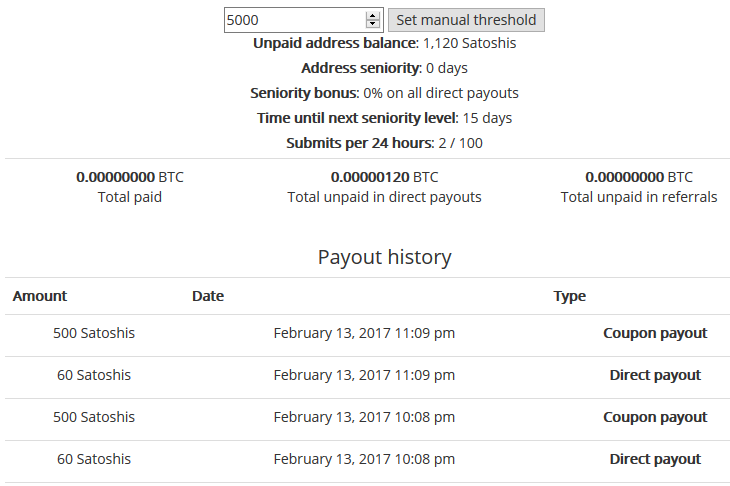This screenshot has height=486, width=730.
Task: Click Direct payout in the 11:09 pm row
Action: (654, 375)
